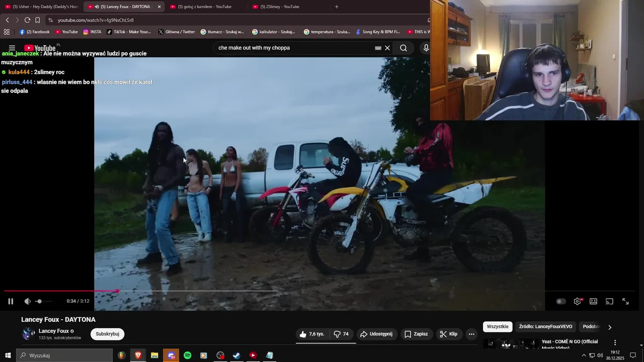This screenshot has height=362, width=644.
Task: Open the Windows Start menu
Action: (x=8, y=355)
